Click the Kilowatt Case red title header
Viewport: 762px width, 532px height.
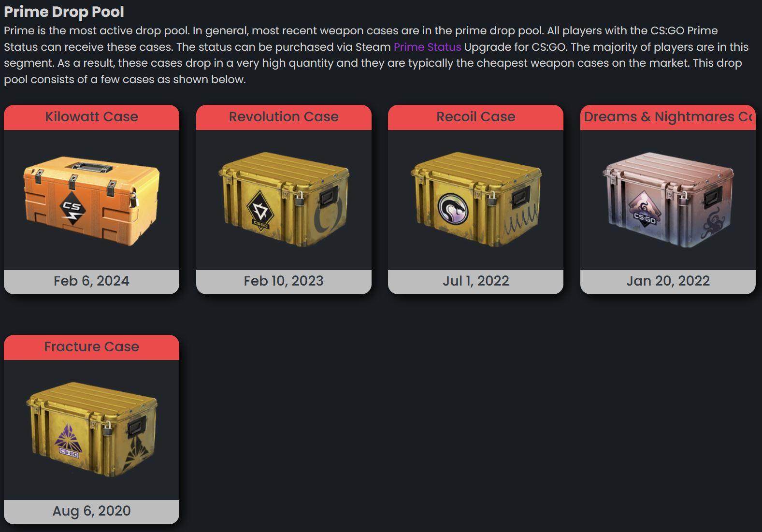point(91,117)
